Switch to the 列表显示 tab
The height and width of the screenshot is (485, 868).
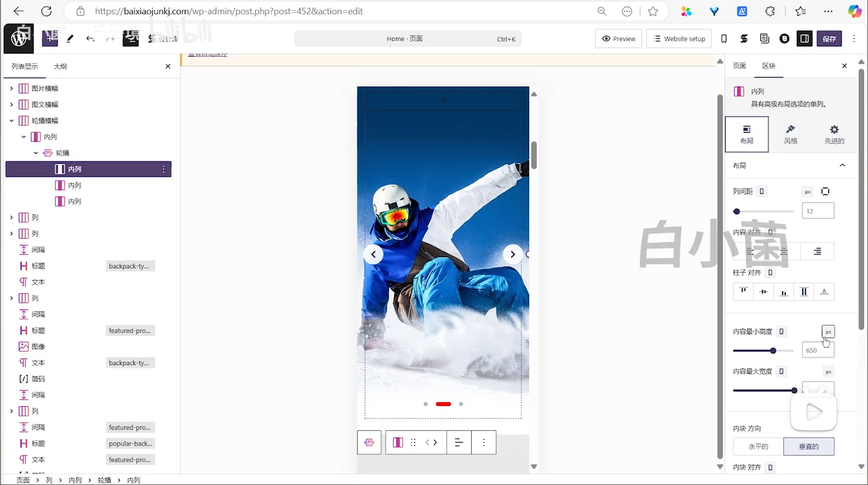[24, 66]
